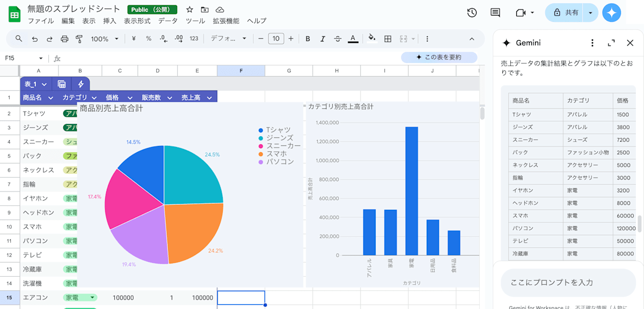Open the 商品名 column filter arrow
The width and height of the screenshot is (644, 309).
tap(51, 98)
